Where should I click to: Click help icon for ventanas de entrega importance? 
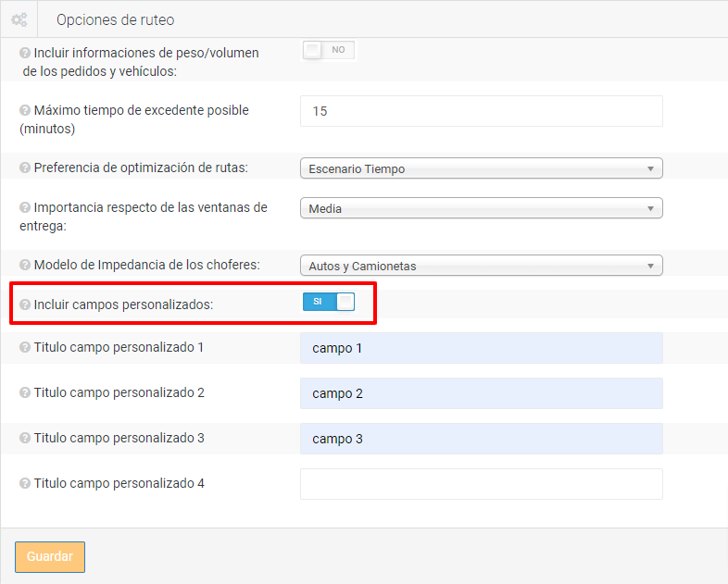click(25, 208)
